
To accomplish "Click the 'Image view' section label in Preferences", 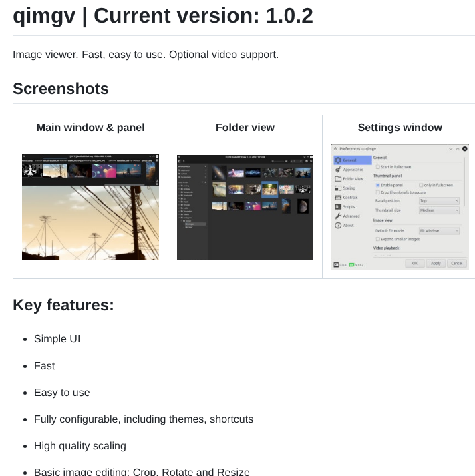I will pos(383,220).
